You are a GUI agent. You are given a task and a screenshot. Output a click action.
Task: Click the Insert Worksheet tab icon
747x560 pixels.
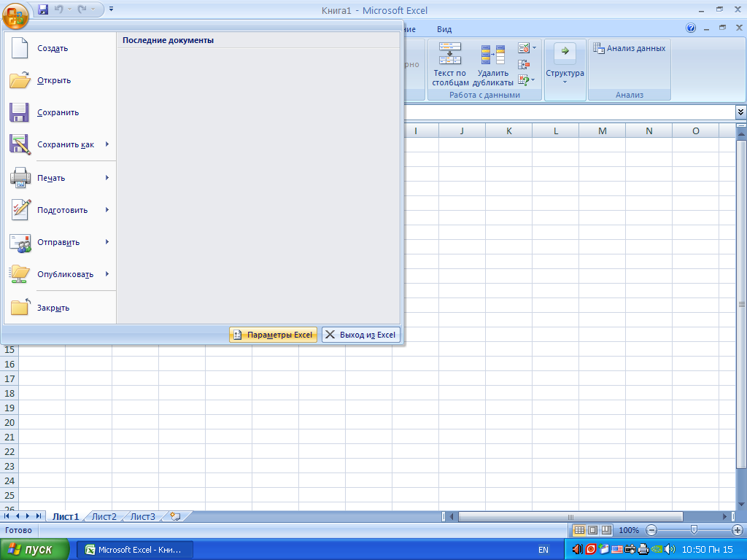click(175, 517)
